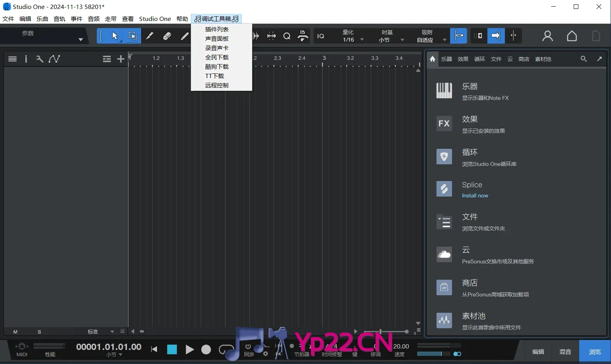
Task: Open the add tracks list icon
Action: point(107,59)
